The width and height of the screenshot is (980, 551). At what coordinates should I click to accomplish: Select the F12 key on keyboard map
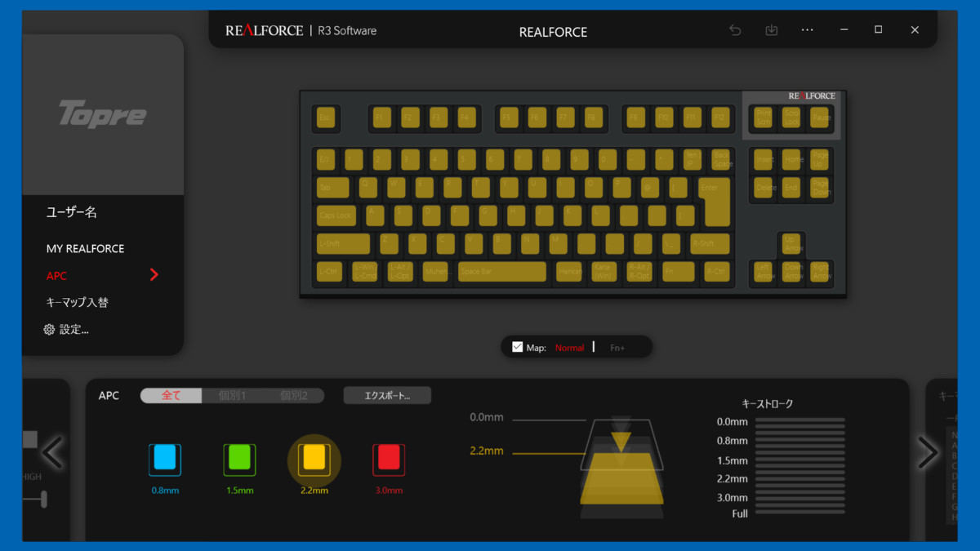pyautogui.click(x=719, y=118)
